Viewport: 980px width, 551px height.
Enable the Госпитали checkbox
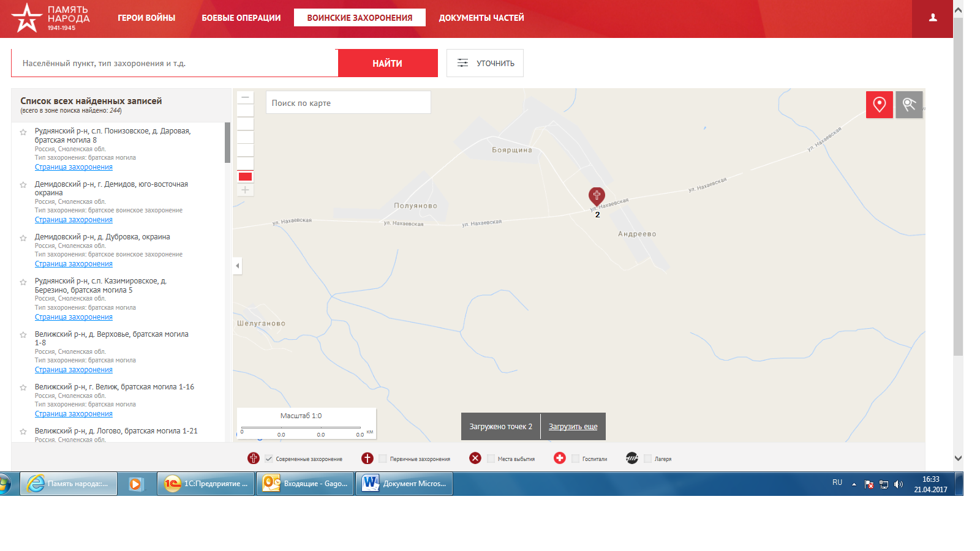tap(575, 459)
